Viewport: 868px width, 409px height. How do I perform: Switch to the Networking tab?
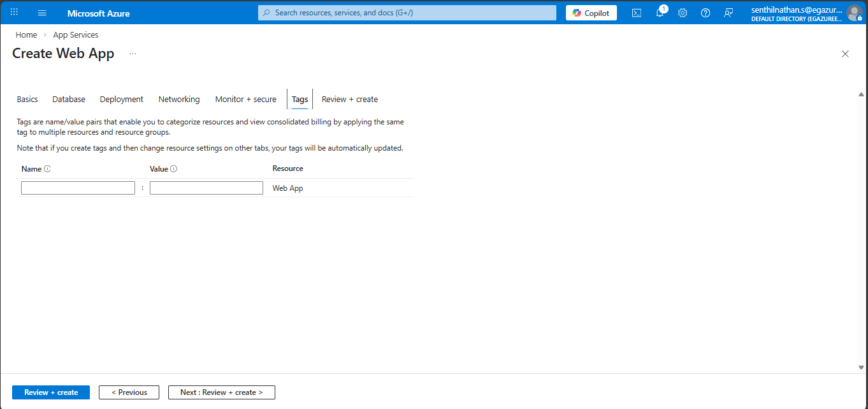pyautogui.click(x=179, y=100)
